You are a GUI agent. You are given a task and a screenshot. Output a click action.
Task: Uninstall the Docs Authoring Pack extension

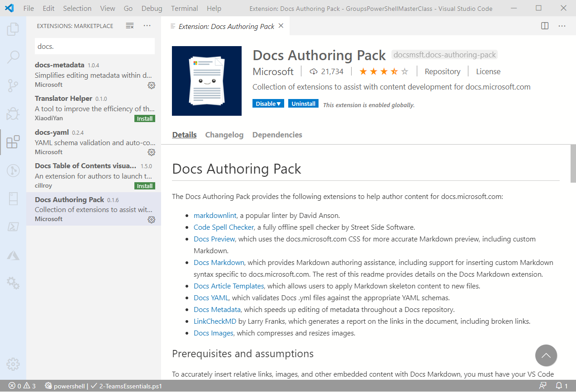coord(303,104)
